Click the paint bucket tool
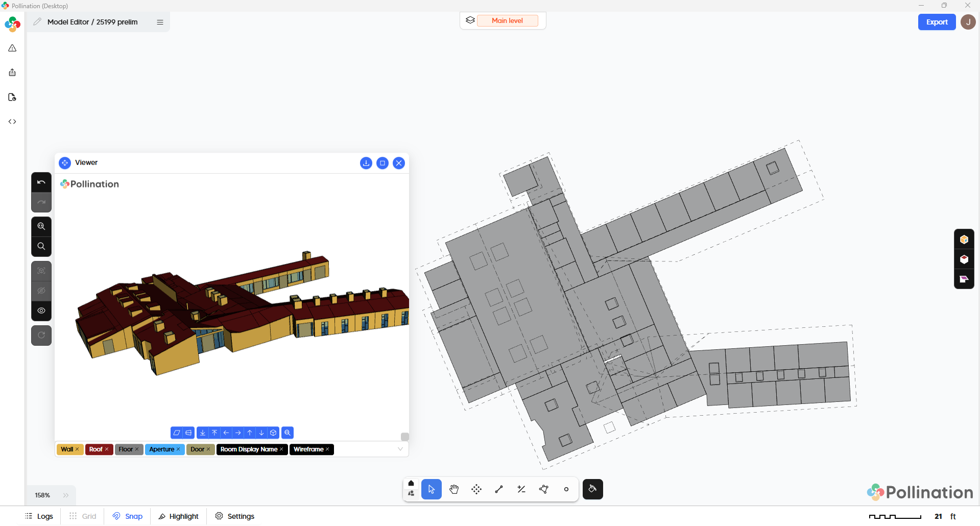 click(592, 489)
